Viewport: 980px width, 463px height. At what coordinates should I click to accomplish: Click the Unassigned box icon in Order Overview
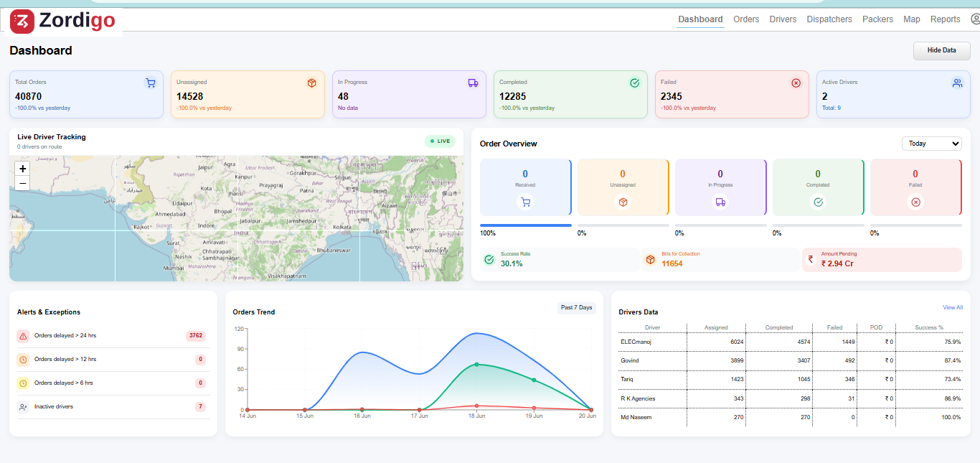click(623, 202)
